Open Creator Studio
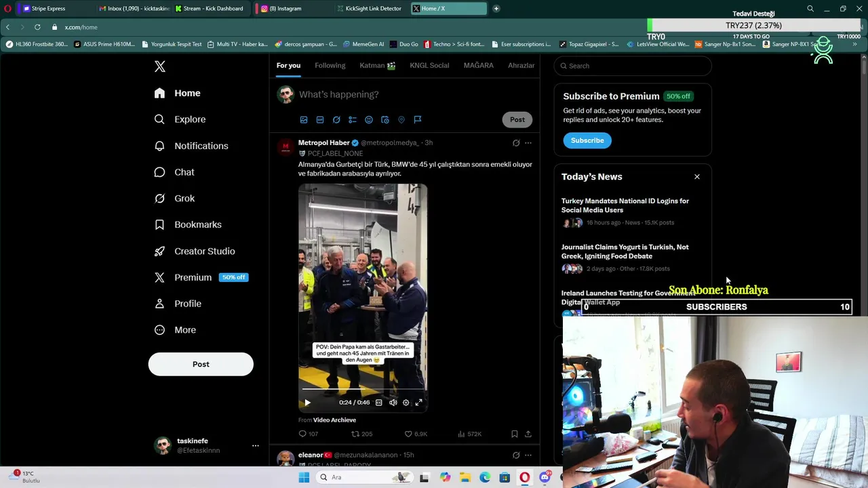This screenshot has height=488, width=868. (x=195, y=251)
